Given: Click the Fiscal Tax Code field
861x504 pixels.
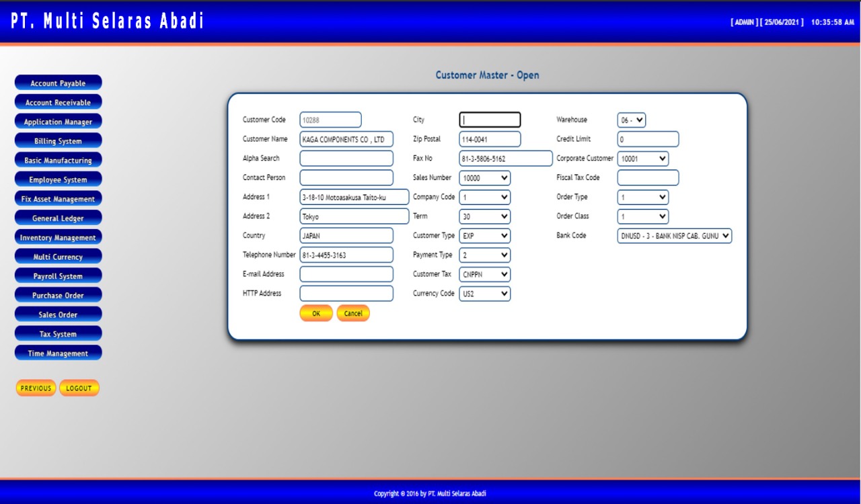Looking at the screenshot, I should (x=648, y=177).
